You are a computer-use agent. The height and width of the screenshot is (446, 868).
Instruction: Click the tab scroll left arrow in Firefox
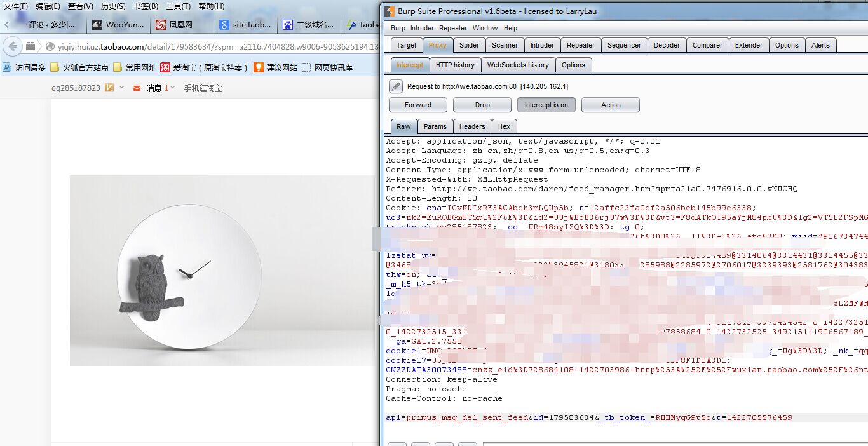tap(6, 25)
